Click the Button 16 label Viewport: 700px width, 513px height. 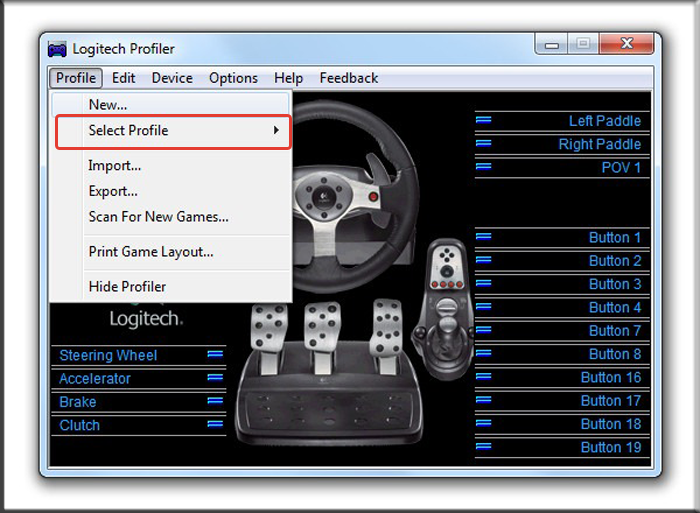coord(611,377)
